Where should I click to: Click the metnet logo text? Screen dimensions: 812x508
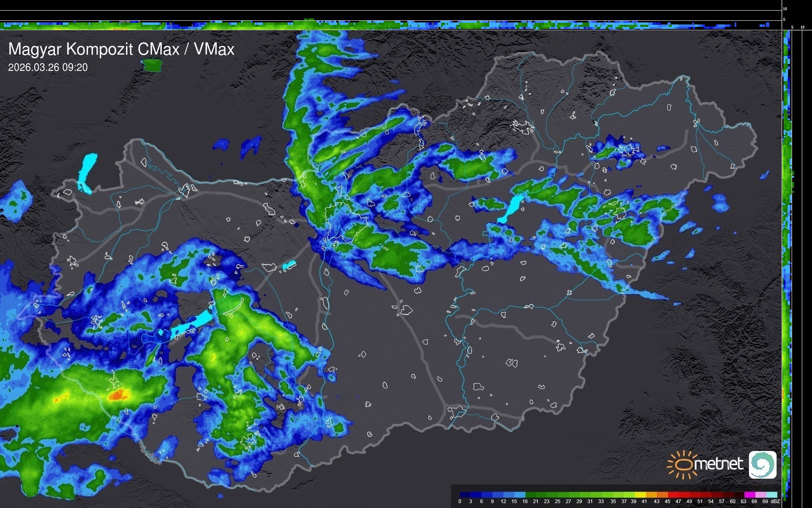[718, 464]
